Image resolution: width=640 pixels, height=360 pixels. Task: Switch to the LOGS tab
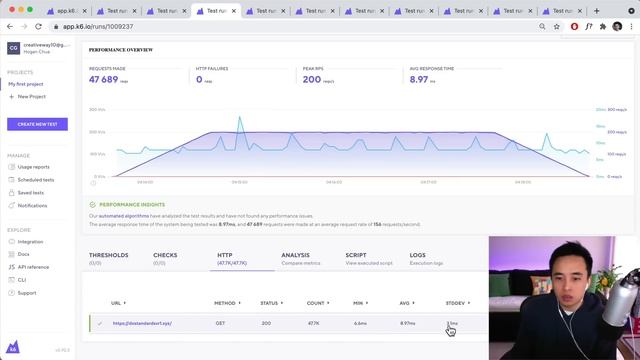(x=426, y=258)
